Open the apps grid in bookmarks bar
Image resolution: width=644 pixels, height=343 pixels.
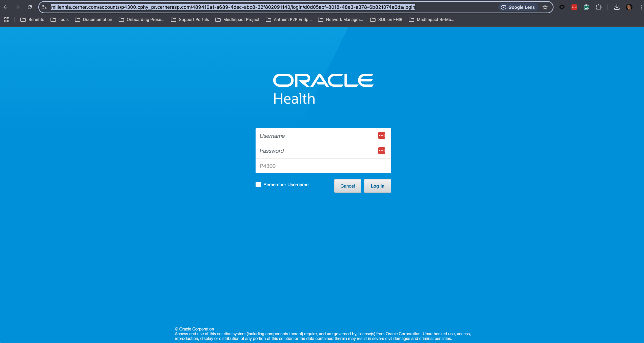point(7,20)
